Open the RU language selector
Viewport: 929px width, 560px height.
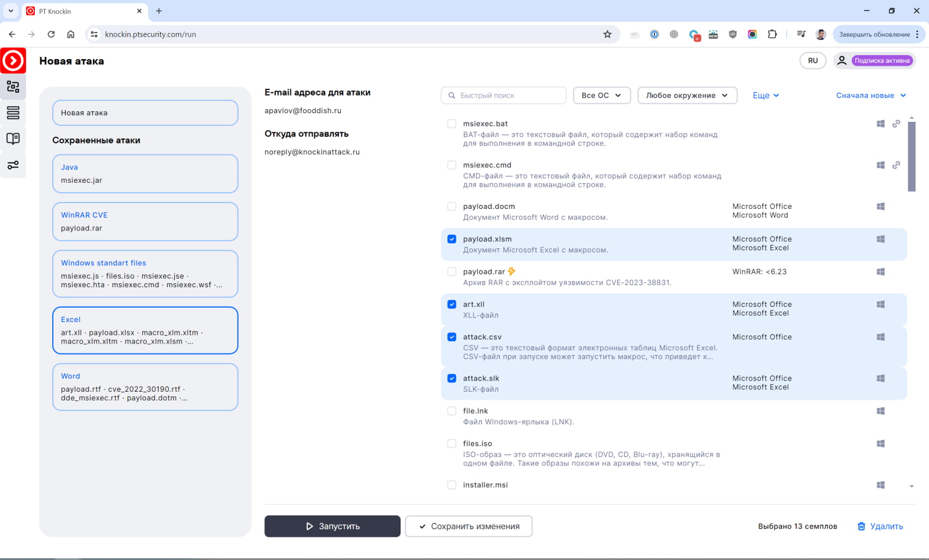(813, 60)
